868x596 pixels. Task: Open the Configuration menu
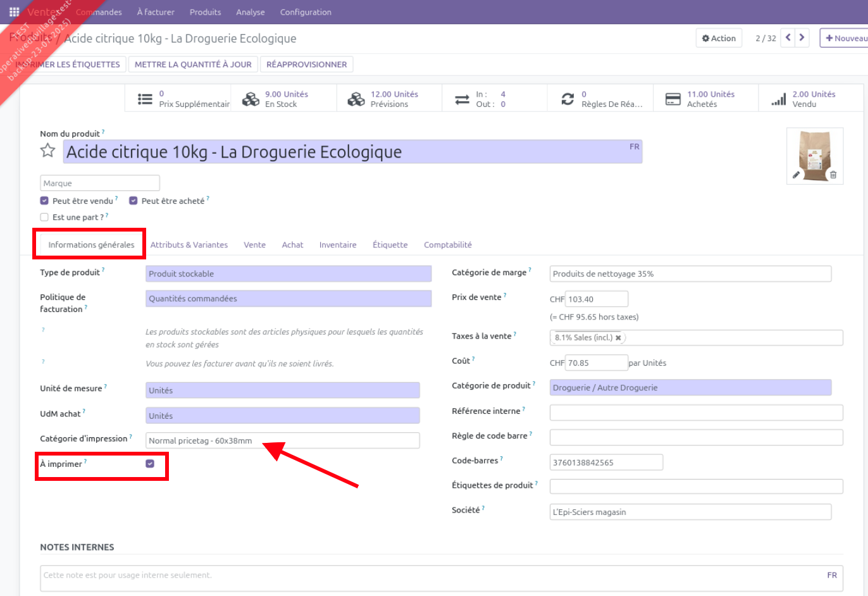[x=306, y=12]
